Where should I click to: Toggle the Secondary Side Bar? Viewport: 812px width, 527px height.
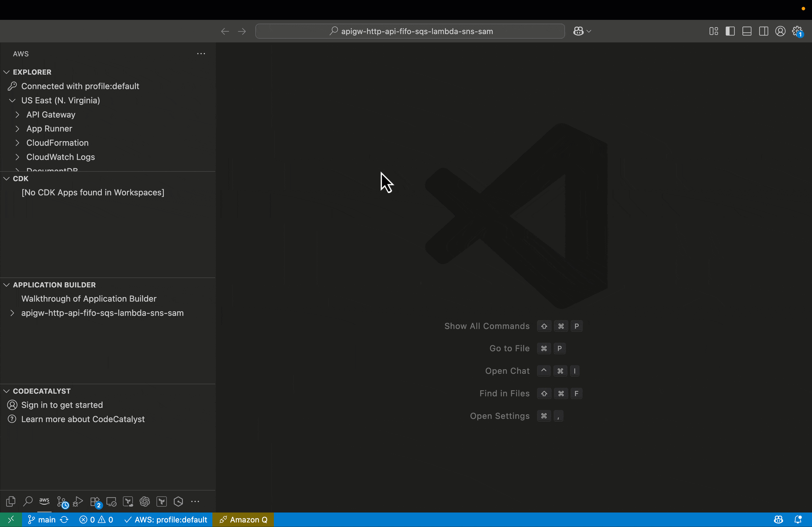(x=764, y=31)
